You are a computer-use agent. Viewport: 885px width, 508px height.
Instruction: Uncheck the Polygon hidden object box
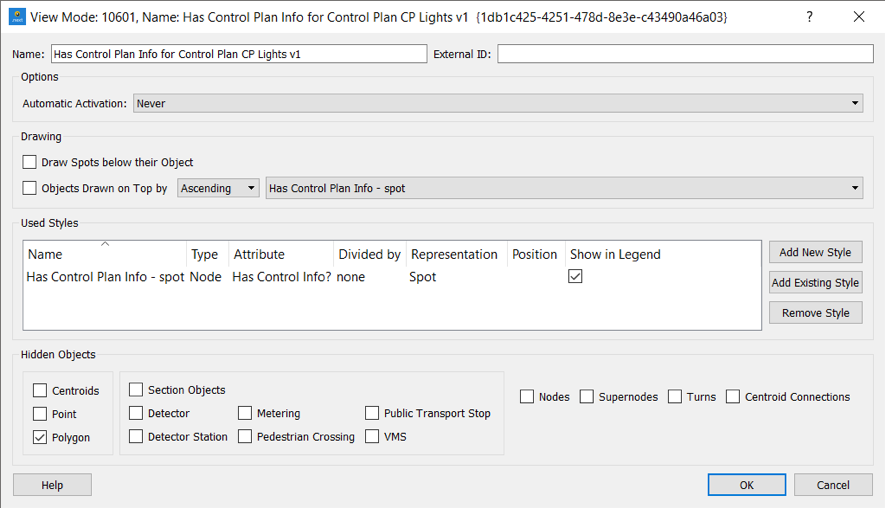click(x=40, y=437)
